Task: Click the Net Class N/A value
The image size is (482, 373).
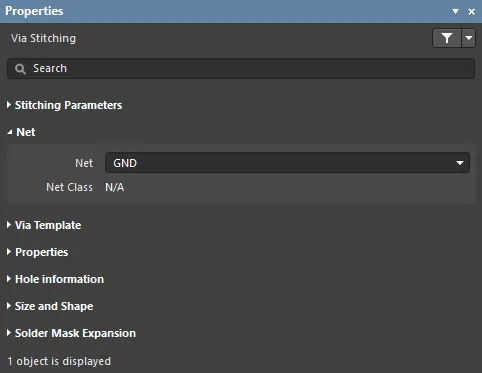Action: coord(115,187)
